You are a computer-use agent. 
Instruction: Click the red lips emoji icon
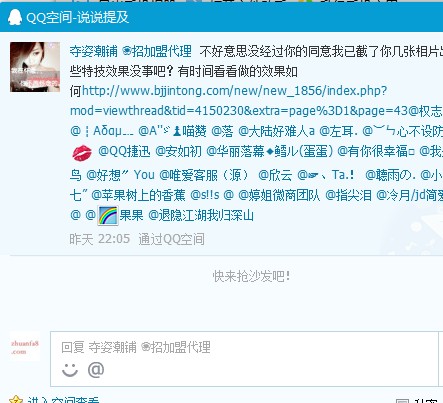click(82, 153)
